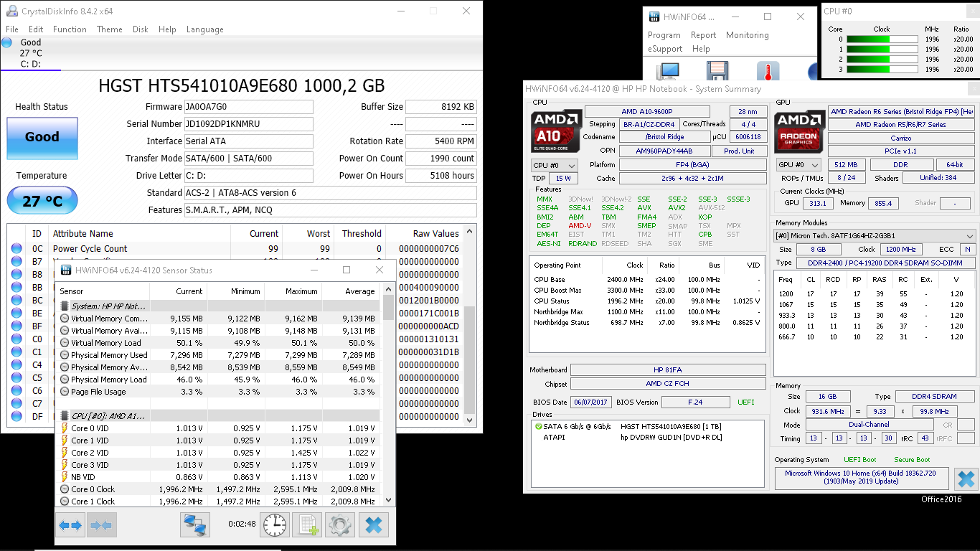The image size is (980, 551).
Task: Click the blue Good health status button
Action: pos(42,137)
